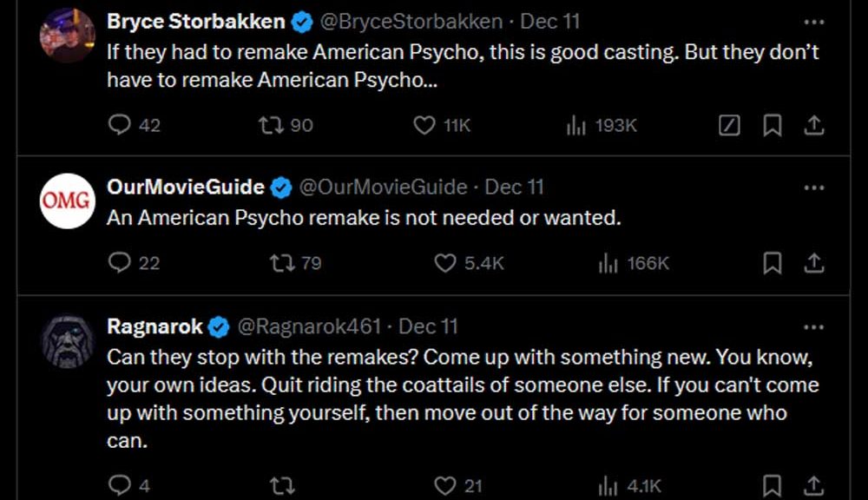Open OurMovieGuide profile avatar
This screenshot has width=868, height=500.
coord(68,201)
